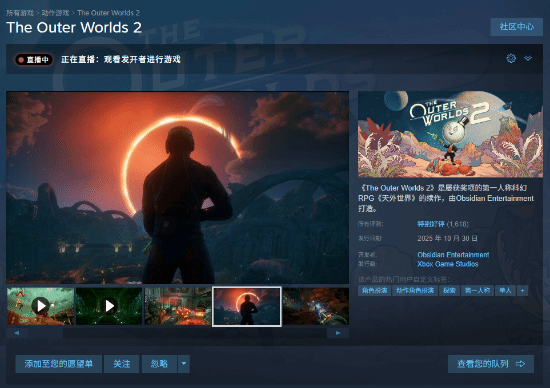Open the ignore options dropdown arrow

click(184, 364)
